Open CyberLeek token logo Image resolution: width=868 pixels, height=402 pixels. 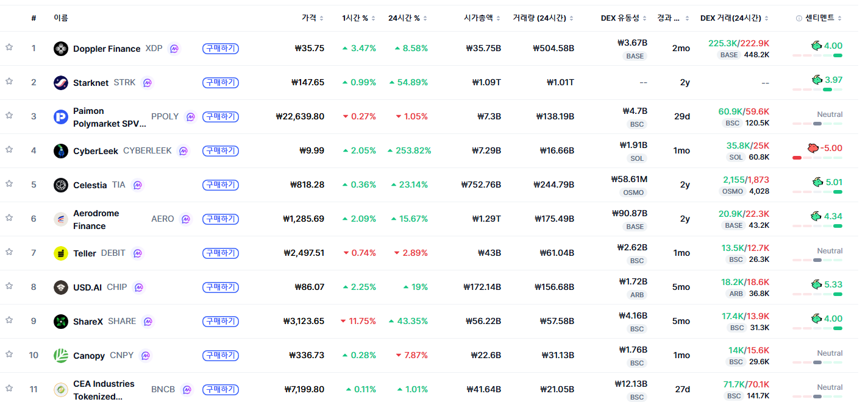point(61,151)
